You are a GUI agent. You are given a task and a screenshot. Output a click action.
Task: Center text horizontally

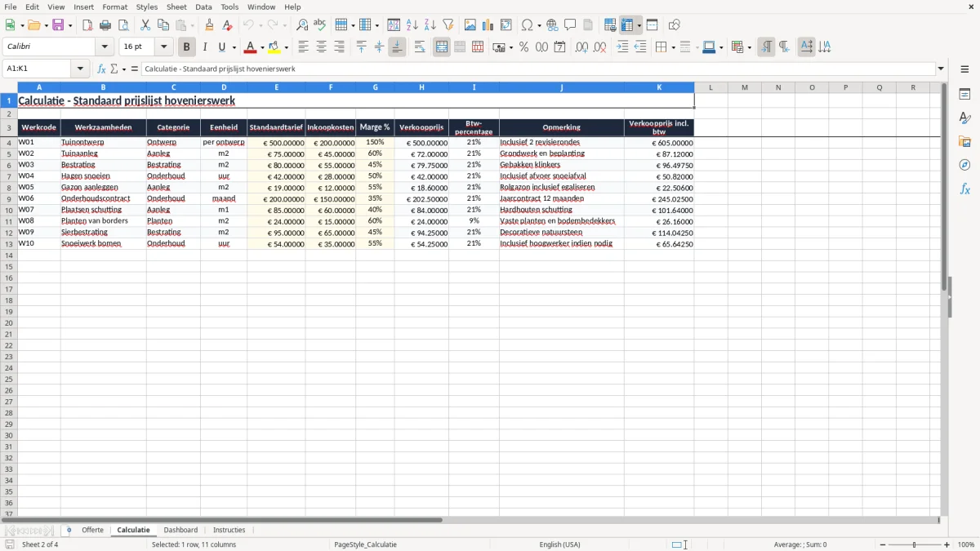[321, 47]
